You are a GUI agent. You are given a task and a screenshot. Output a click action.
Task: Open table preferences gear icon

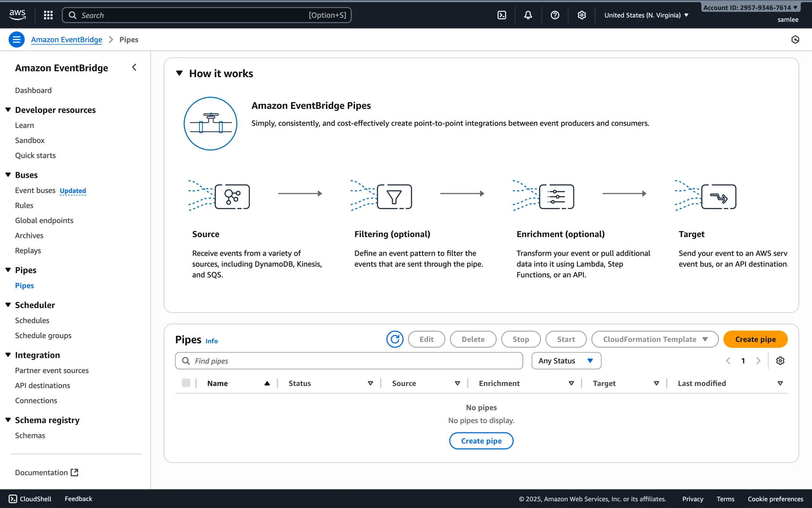tap(780, 361)
